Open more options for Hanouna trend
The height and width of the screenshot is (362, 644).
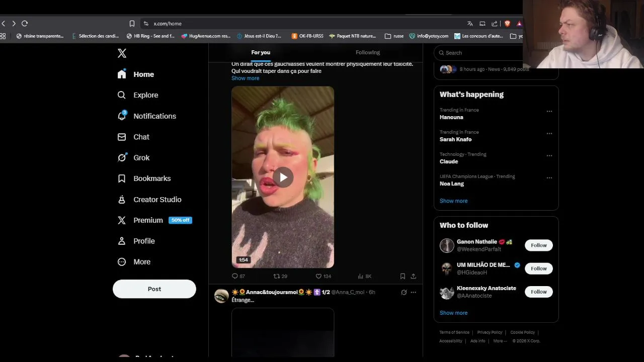[549, 112]
